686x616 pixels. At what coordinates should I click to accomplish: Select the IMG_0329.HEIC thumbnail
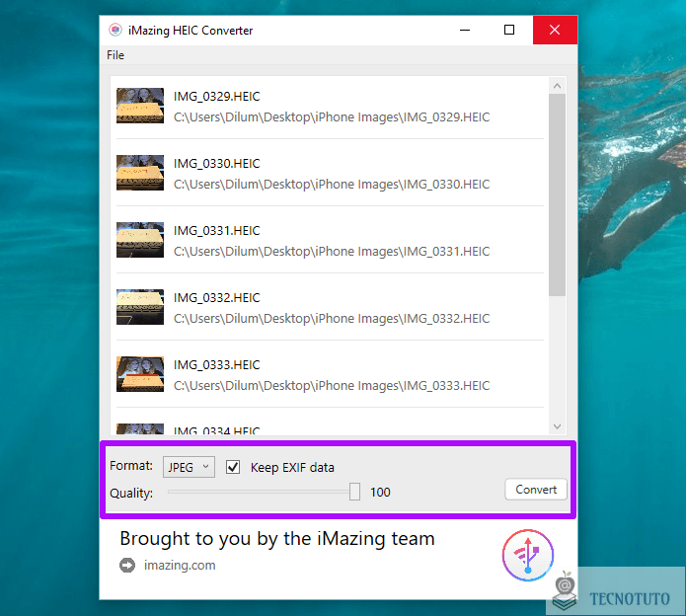click(x=140, y=106)
